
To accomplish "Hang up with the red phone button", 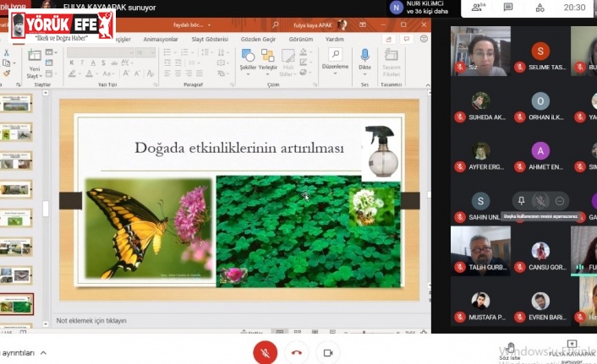I will (297, 353).
